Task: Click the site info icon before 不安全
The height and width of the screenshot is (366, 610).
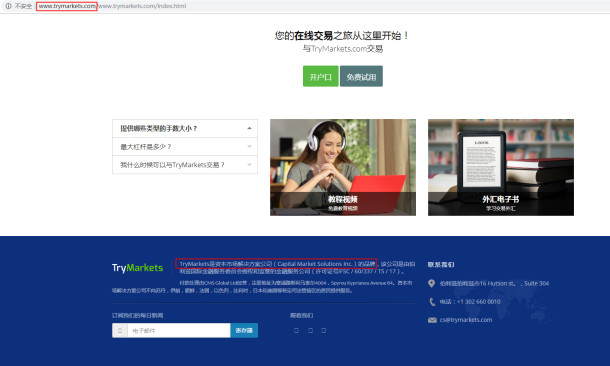Action: pyautogui.click(x=8, y=6)
